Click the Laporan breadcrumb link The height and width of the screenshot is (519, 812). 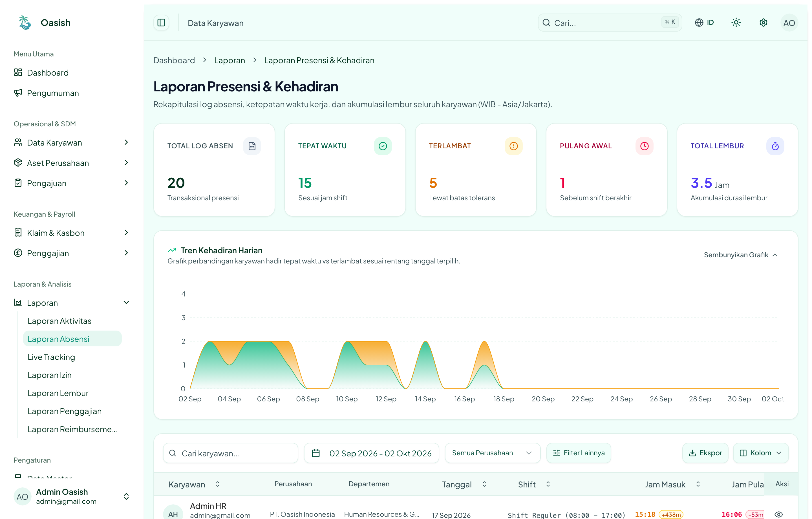(x=230, y=60)
